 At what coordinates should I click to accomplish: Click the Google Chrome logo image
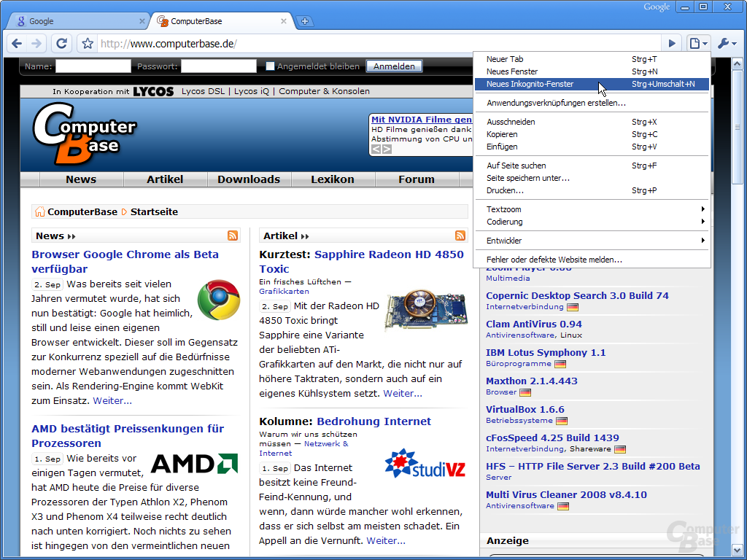pyautogui.click(x=219, y=300)
